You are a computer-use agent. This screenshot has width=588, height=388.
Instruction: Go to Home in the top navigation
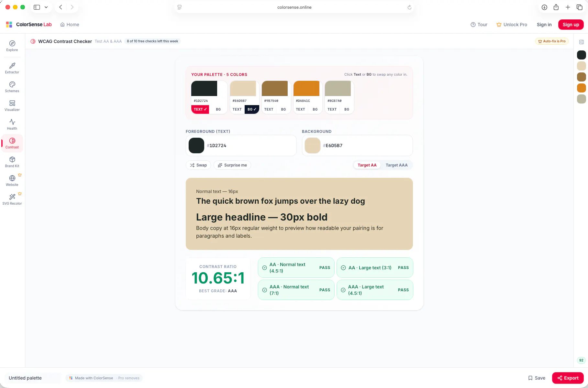pyautogui.click(x=70, y=25)
